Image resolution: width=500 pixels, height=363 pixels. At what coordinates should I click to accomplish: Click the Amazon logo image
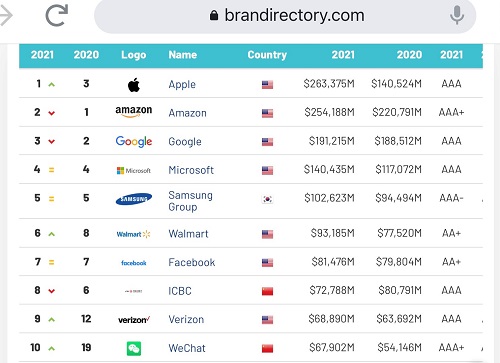pyautogui.click(x=134, y=111)
